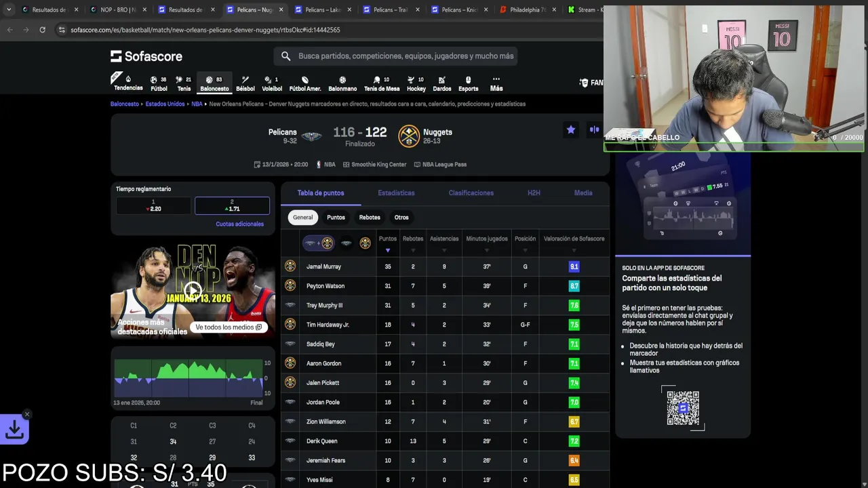The height and width of the screenshot is (488, 868).
Task: Open the Más sports dropdown
Action: (x=496, y=83)
